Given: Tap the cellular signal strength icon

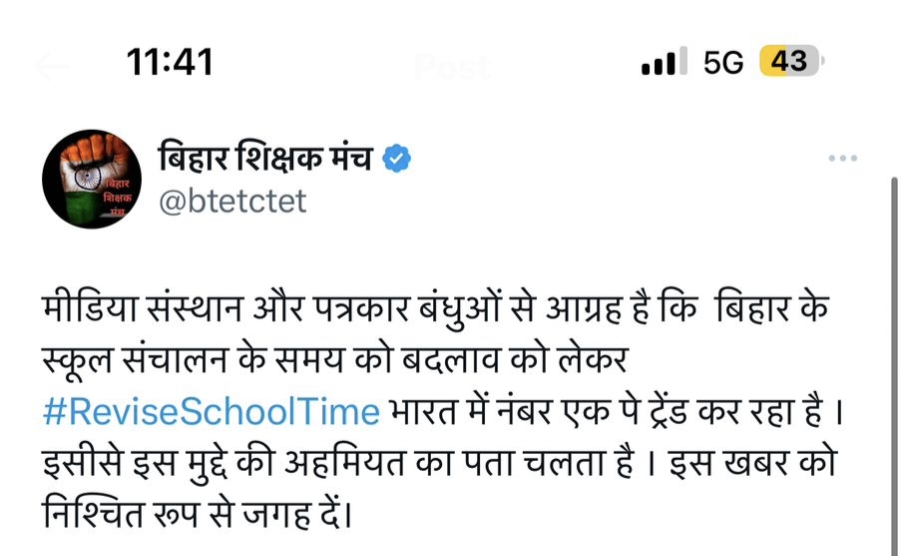Looking at the screenshot, I should [664, 63].
